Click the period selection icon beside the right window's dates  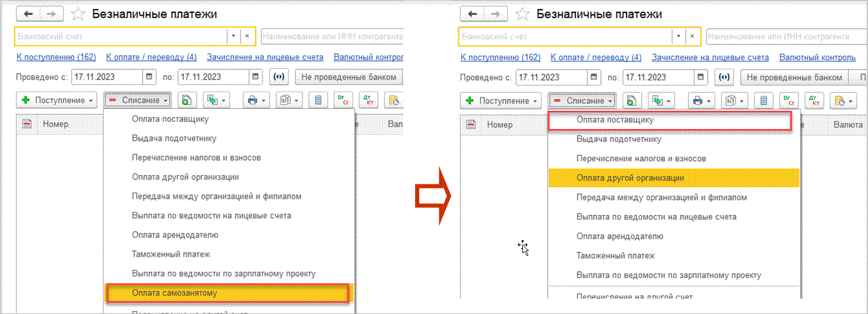click(724, 77)
